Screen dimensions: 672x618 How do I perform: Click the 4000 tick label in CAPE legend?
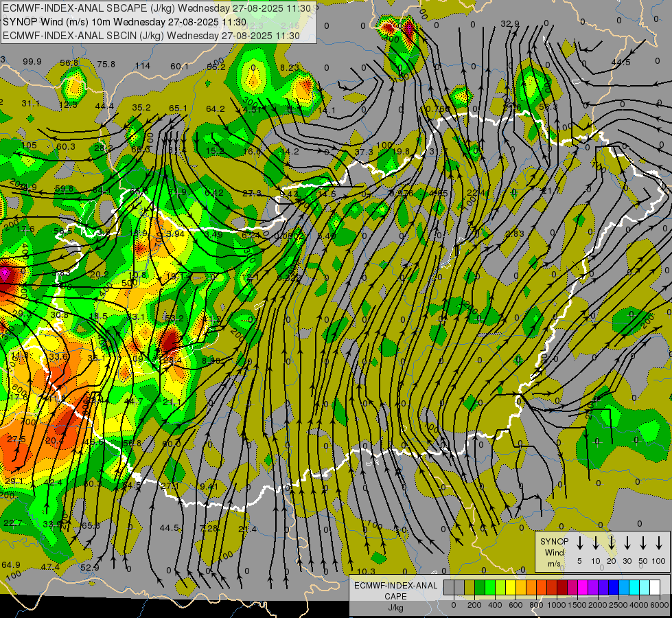(639, 605)
